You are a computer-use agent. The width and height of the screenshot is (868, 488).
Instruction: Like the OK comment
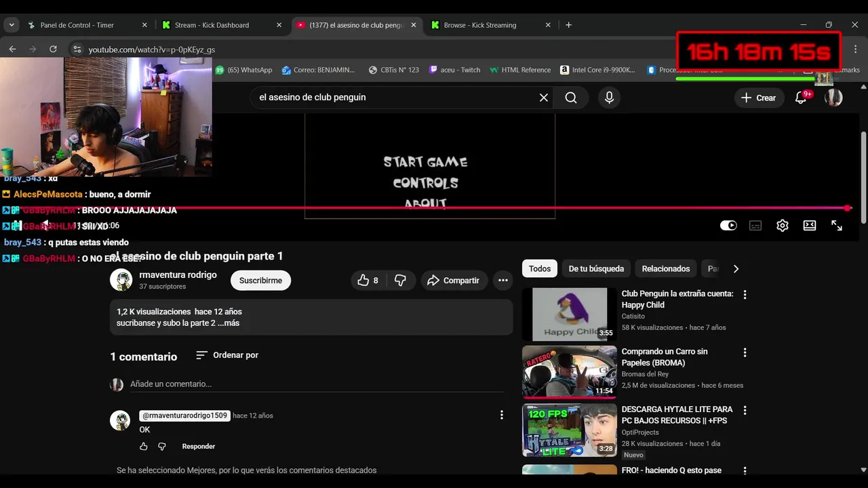tap(144, 447)
